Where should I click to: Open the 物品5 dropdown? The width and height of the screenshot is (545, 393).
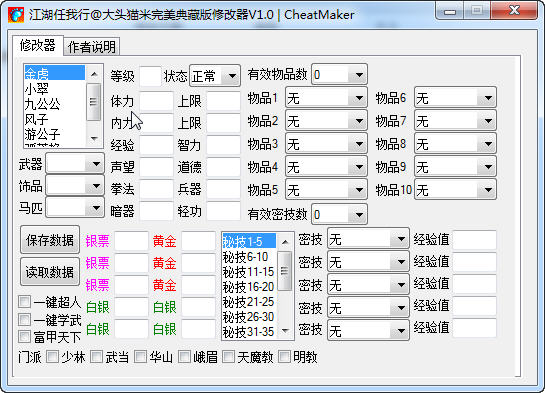pyautogui.click(x=326, y=190)
